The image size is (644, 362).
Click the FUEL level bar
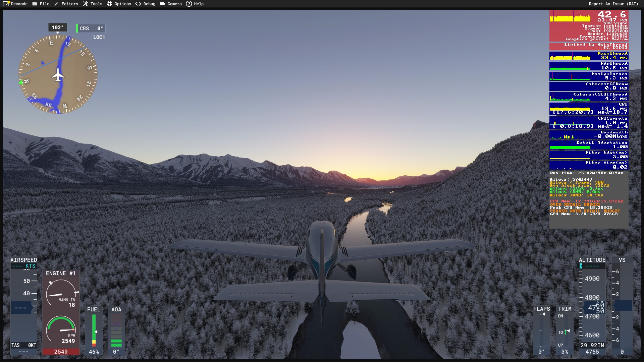(x=94, y=330)
